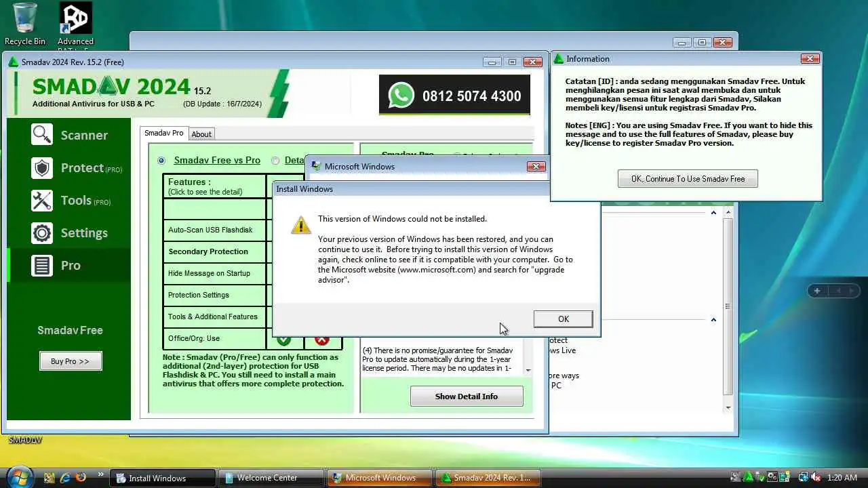This screenshot has height=488, width=868.
Task: Click the DB Update date text
Action: tap(222, 104)
